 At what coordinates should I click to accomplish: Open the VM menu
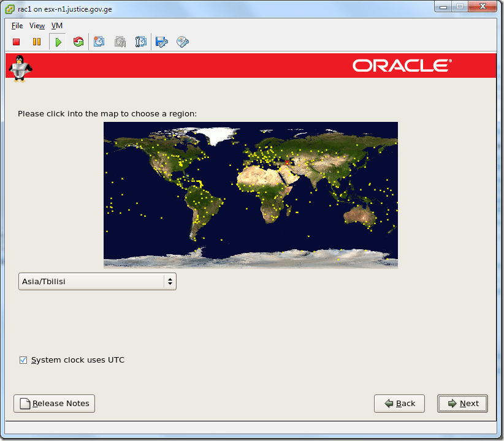[x=56, y=26]
